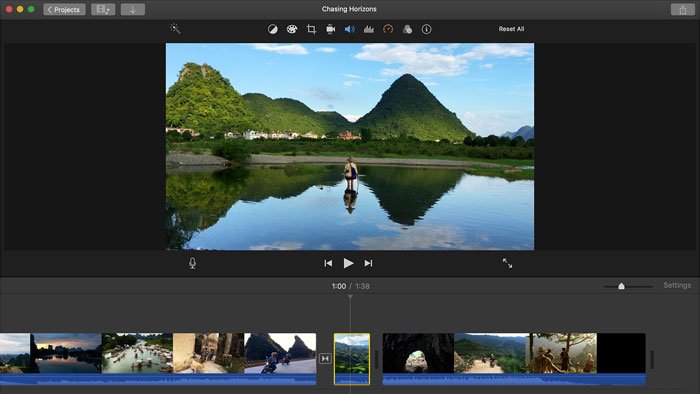The height and width of the screenshot is (394, 700).
Task: Skip forward to next clip
Action: click(x=368, y=263)
